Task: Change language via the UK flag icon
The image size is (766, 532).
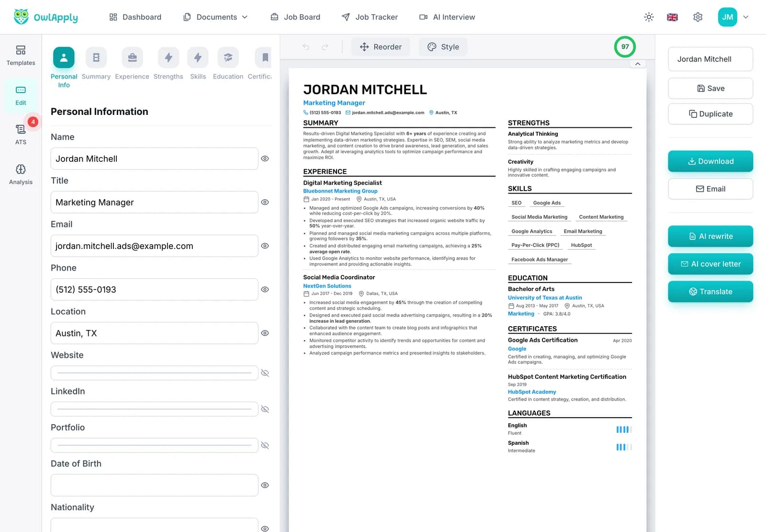Action: tap(672, 17)
